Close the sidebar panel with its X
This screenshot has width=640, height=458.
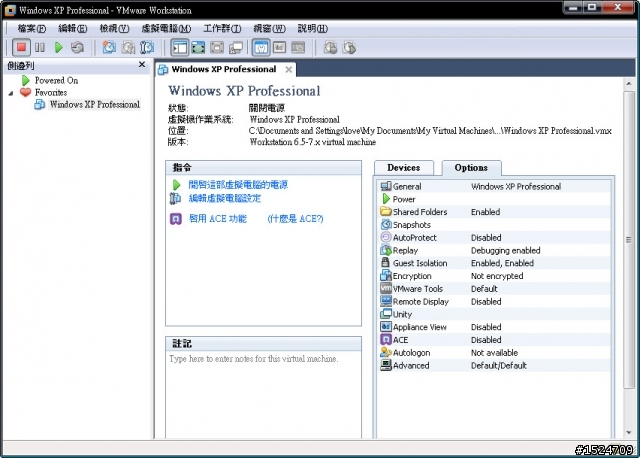142,64
